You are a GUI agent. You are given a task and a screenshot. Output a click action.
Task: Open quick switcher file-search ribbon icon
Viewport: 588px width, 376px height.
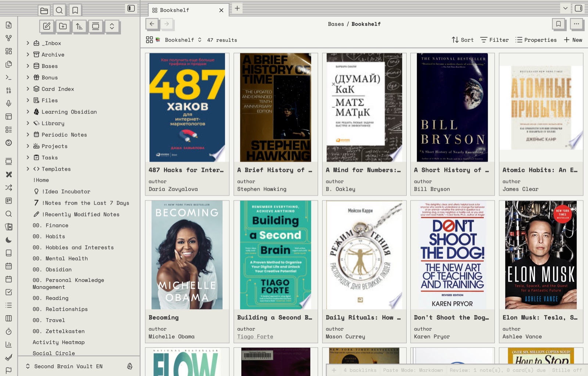(x=9, y=25)
